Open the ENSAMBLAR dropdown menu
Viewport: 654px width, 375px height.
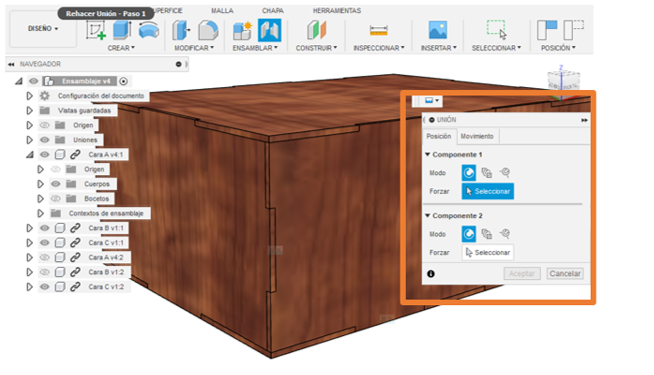[255, 48]
